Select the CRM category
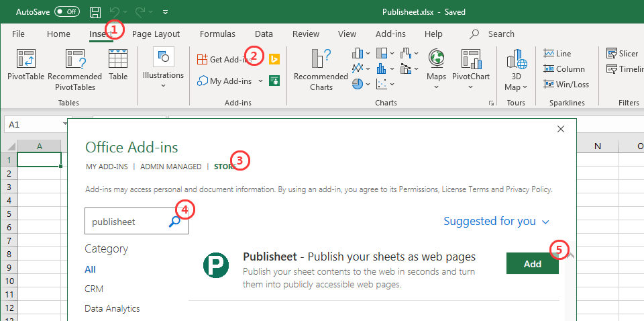644x321 pixels. 94,289
